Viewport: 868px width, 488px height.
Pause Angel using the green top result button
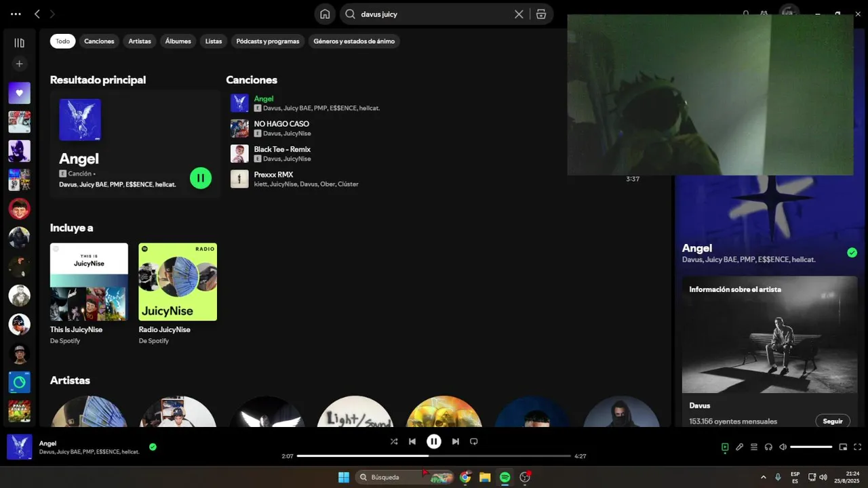click(x=201, y=178)
